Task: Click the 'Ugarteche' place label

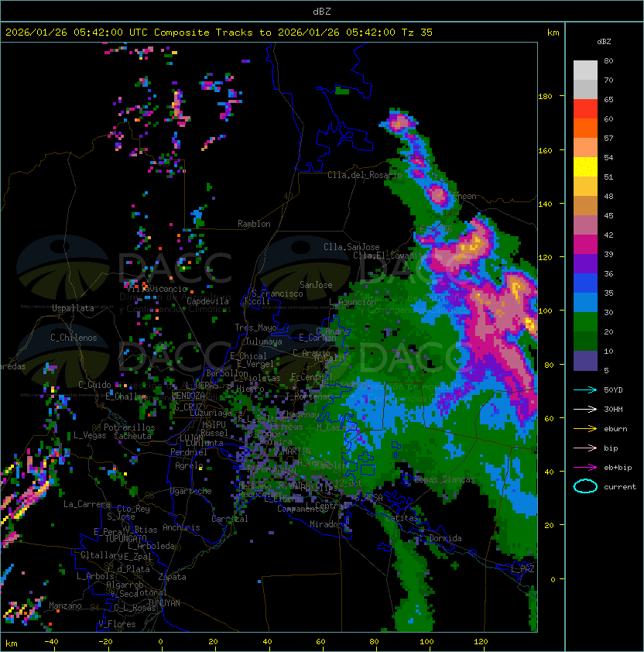Action: (x=191, y=492)
